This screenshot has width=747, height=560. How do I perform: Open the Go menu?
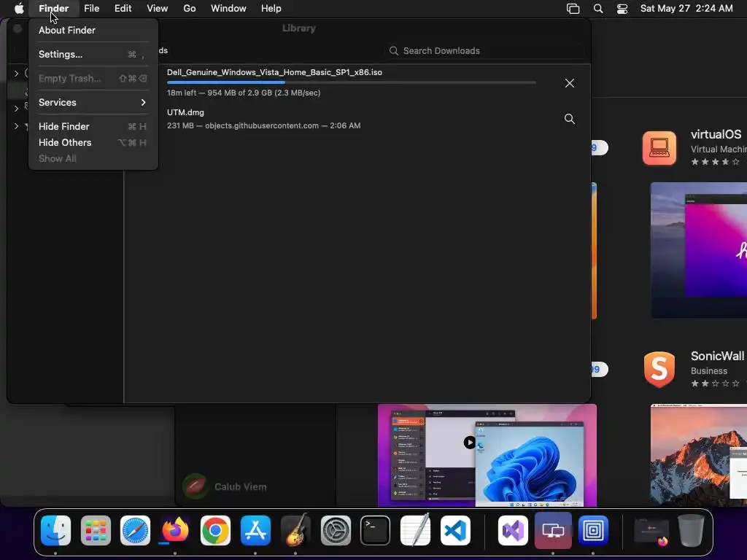(x=190, y=9)
